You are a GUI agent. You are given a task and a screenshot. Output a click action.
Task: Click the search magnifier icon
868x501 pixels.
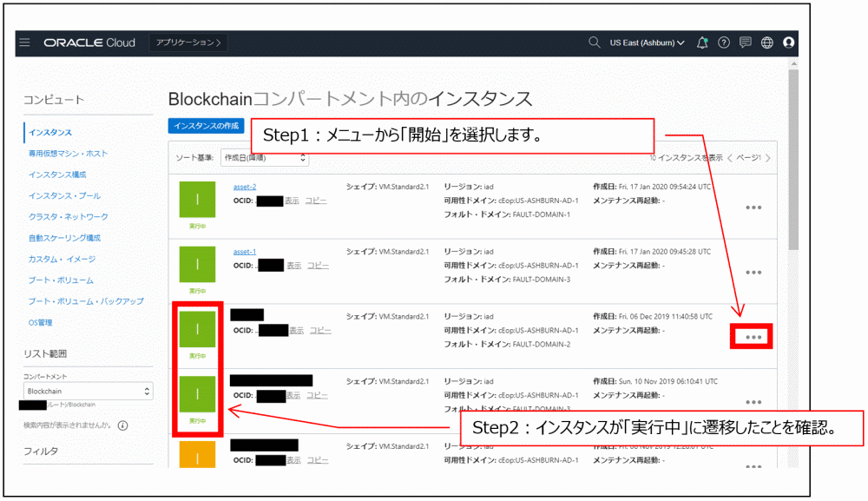click(595, 43)
